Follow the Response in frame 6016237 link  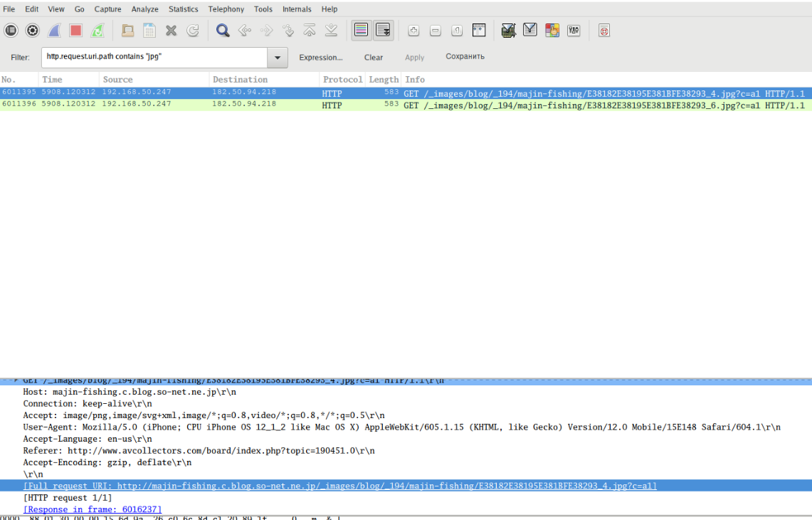(93, 509)
